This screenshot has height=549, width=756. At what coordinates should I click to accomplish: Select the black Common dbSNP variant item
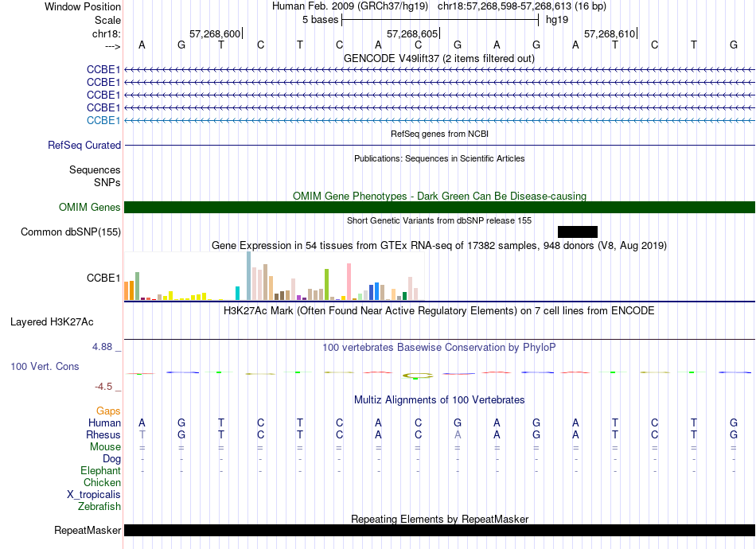point(578,232)
